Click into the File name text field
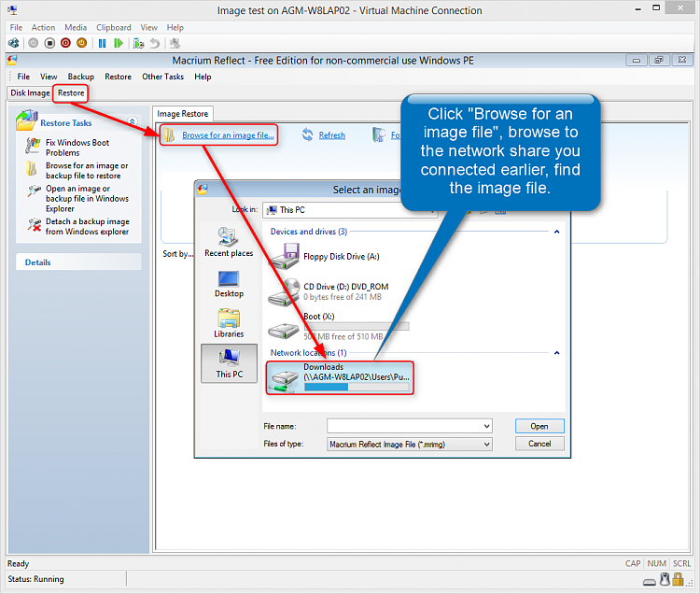This screenshot has height=594, width=700. pos(404,426)
